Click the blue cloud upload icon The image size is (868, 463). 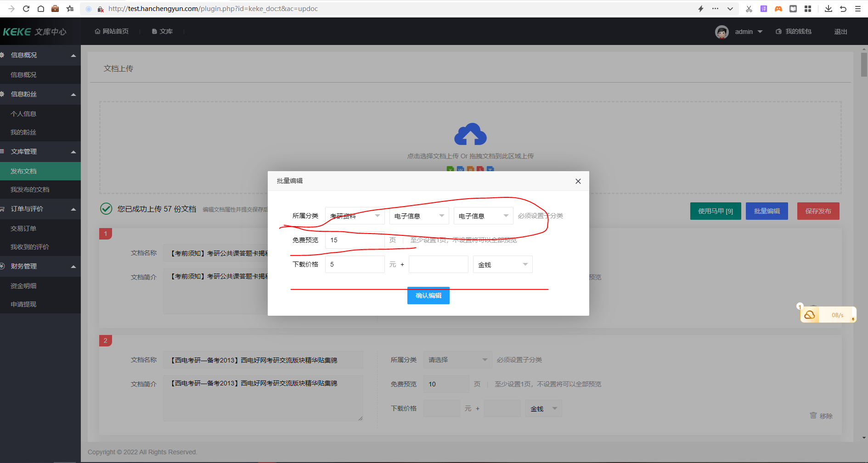pyautogui.click(x=470, y=134)
